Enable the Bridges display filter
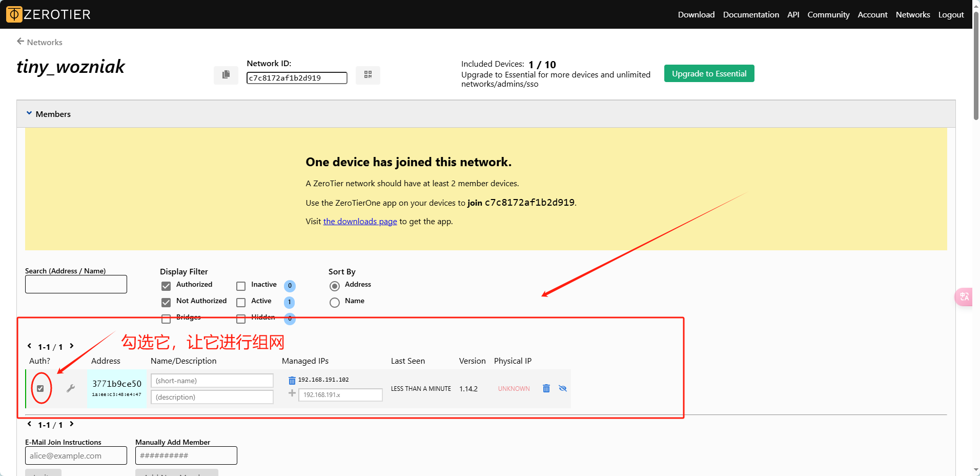This screenshot has width=980, height=476. [166, 319]
